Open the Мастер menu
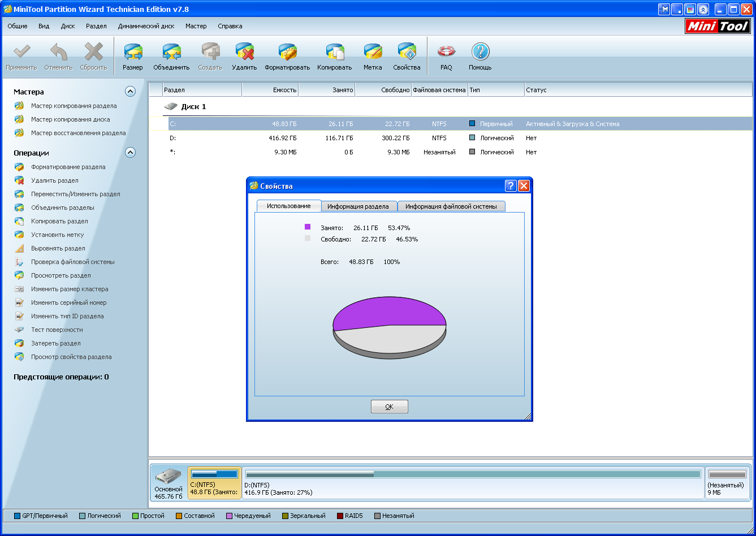The height and width of the screenshot is (536, 756). pos(196,26)
